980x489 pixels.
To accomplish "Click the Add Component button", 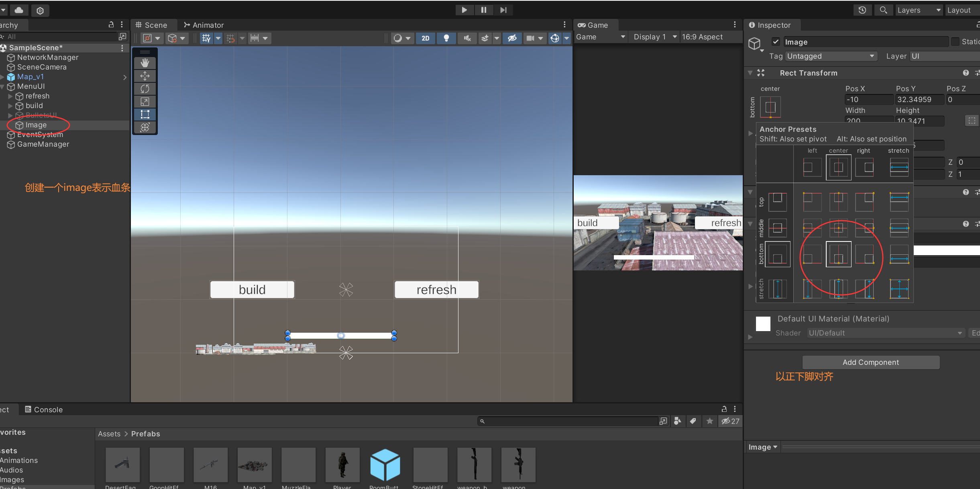I will (x=871, y=362).
